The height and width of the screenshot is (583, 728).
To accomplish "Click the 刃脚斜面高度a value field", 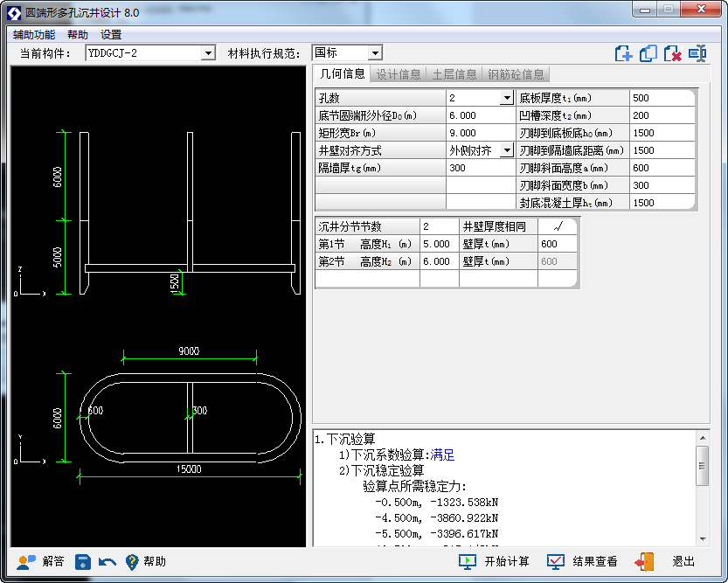I will (662, 168).
